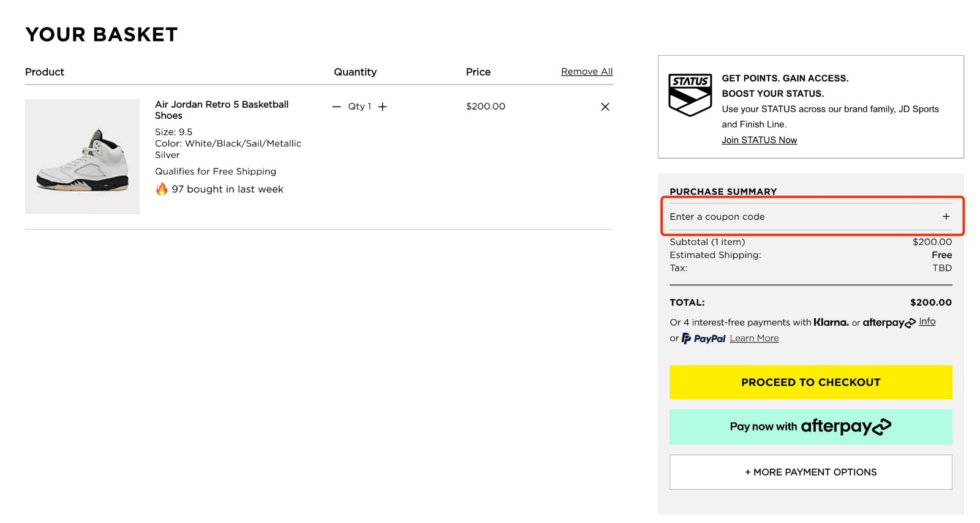Click the YOUR BASKET heading

click(x=102, y=35)
